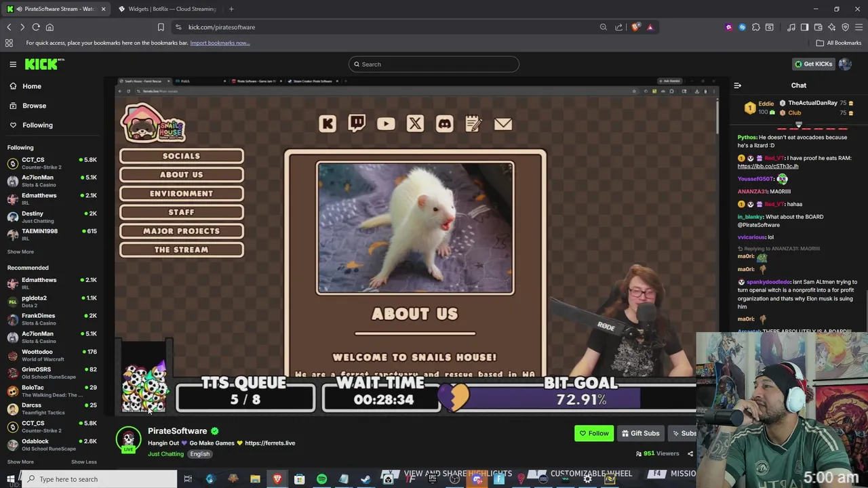Image resolution: width=868 pixels, height=488 pixels.
Task: Open CCT_CS channel in Following list
Action: point(52,163)
